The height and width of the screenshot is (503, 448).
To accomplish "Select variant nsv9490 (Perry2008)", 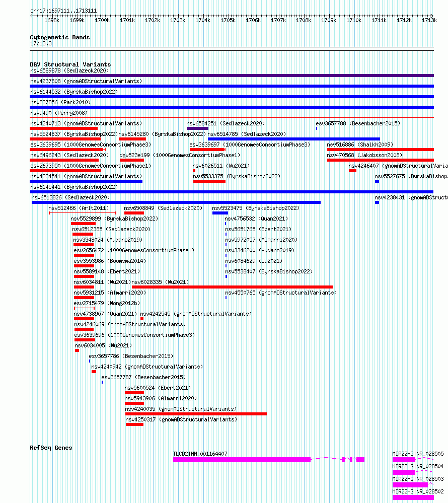I will 59,113.
